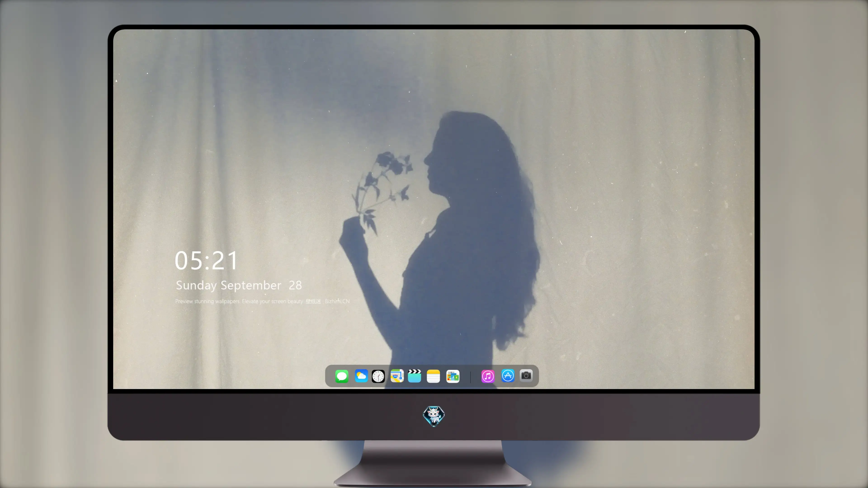Launch the Maps app from the dock
Viewport: 868px width, 488px height.
point(397,376)
